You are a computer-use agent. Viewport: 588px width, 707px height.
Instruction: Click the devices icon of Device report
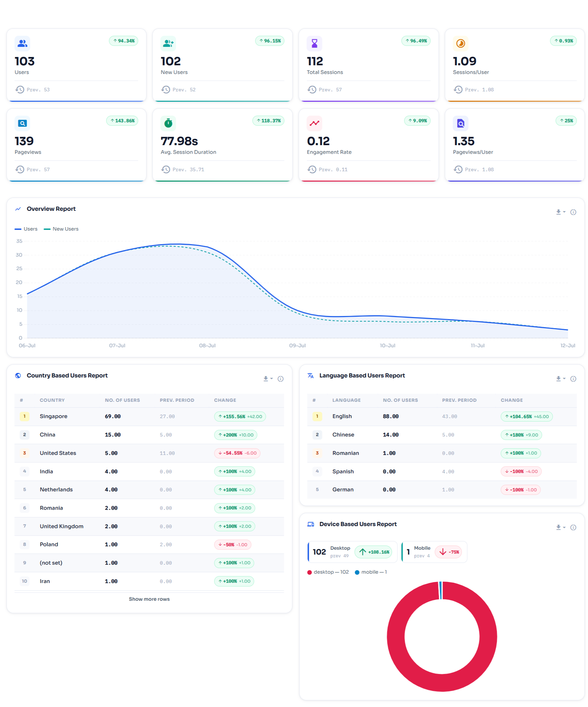pyautogui.click(x=310, y=524)
